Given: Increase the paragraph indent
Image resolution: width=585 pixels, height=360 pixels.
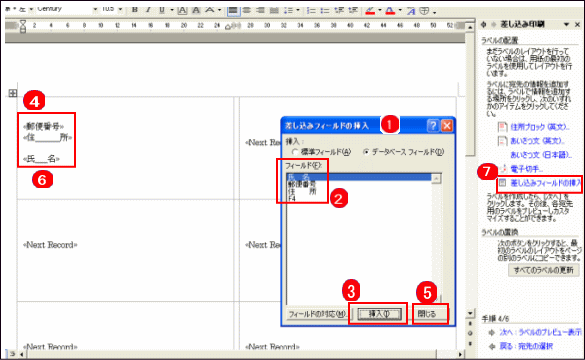Looking at the screenshot, I should point(353,10).
